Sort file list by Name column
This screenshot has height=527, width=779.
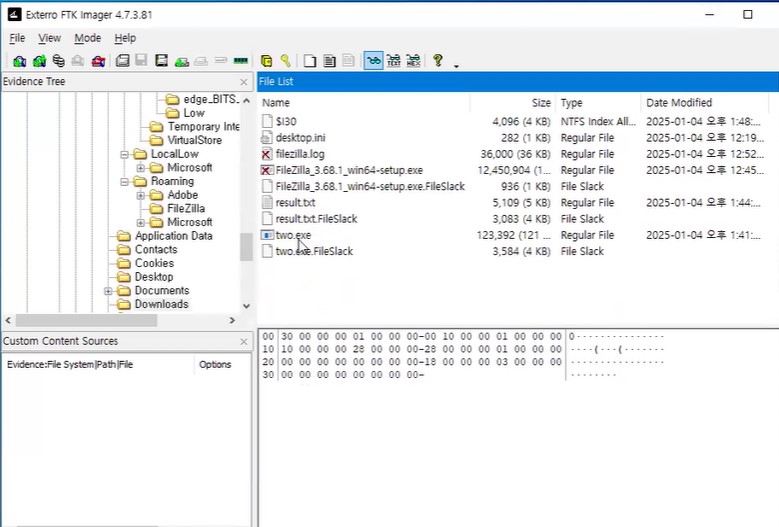(364, 103)
